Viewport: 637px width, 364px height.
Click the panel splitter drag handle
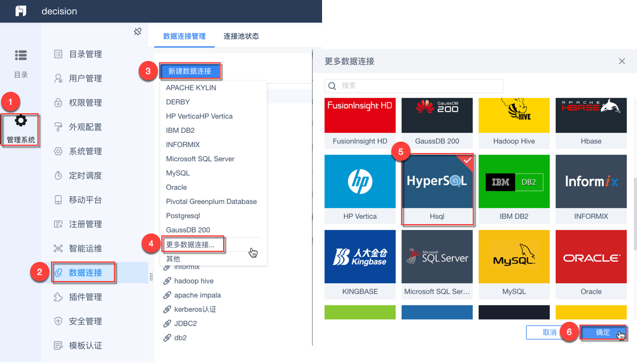click(x=151, y=277)
